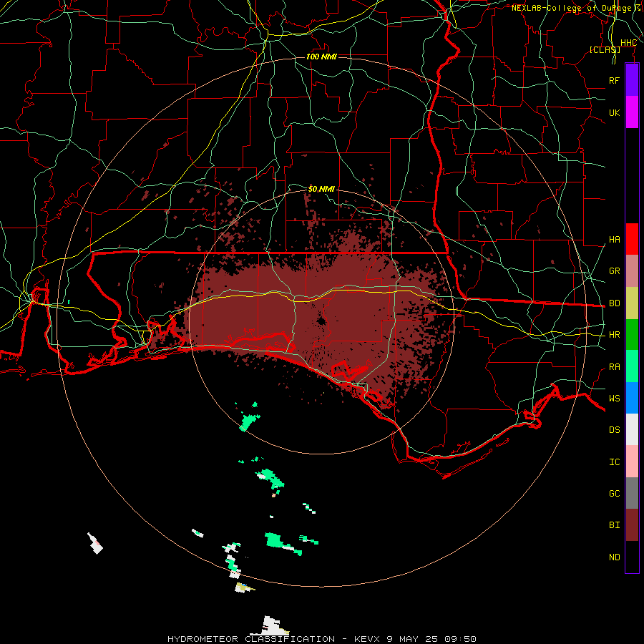Screen dimensions: 644x644
Task: Click the UK magenta legend swatch
Action: pos(632,112)
